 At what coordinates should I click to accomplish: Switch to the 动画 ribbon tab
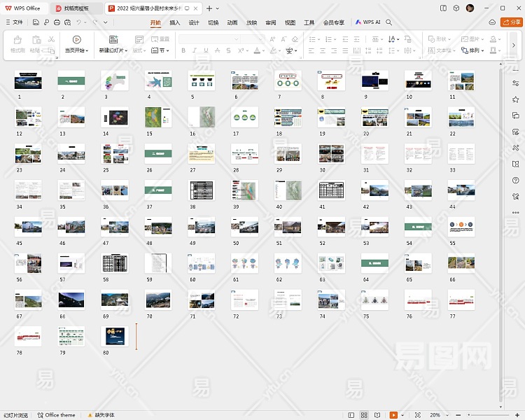[x=232, y=22]
